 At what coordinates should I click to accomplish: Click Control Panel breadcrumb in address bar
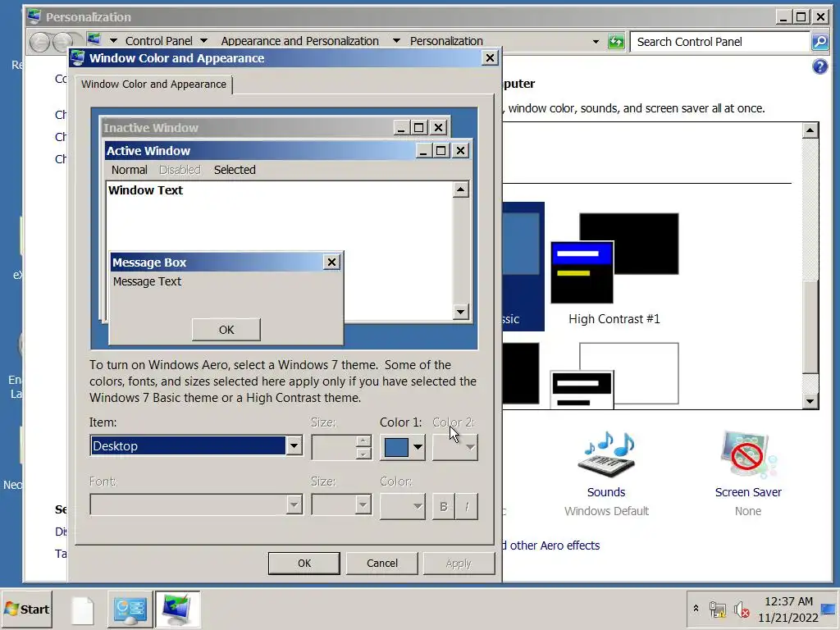(158, 41)
